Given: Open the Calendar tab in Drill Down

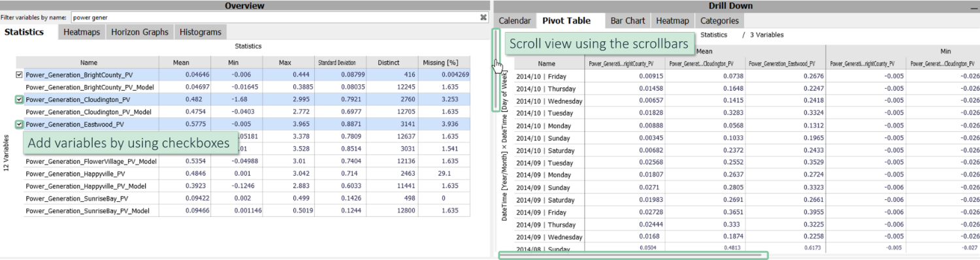Looking at the screenshot, I should tap(515, 21).
